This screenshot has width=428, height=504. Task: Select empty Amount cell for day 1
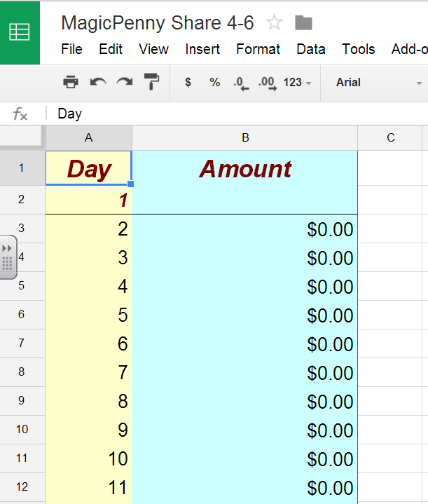[x=245, y=200]
